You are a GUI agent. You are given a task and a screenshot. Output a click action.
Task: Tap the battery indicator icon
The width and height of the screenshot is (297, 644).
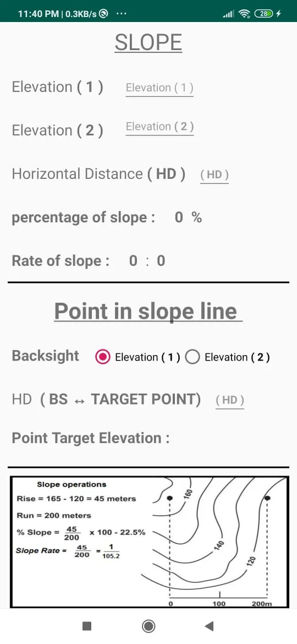point(263,14)
